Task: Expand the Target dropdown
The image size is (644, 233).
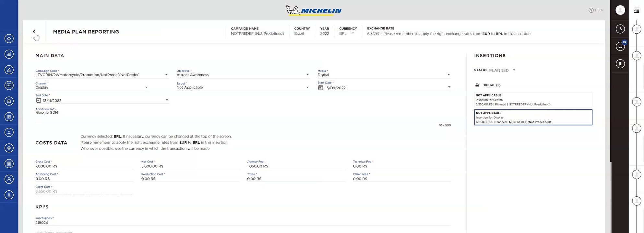Action: (307, 87)
